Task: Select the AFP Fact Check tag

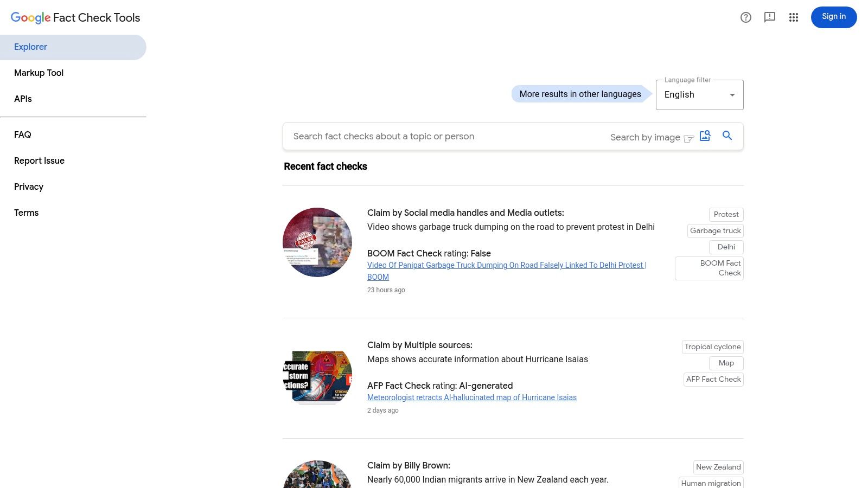Action: (713, 379)
